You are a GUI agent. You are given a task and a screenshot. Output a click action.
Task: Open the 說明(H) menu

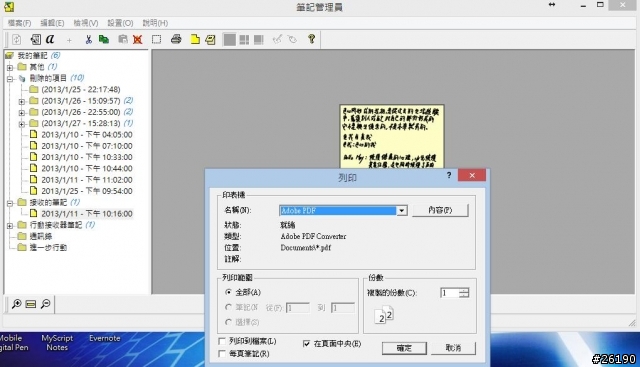(x=155, y=23)
